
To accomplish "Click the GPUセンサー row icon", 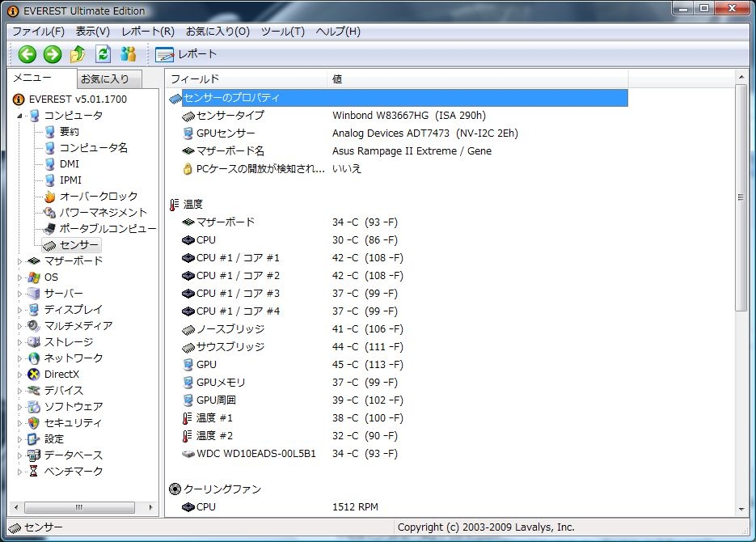I will [188, 133].
